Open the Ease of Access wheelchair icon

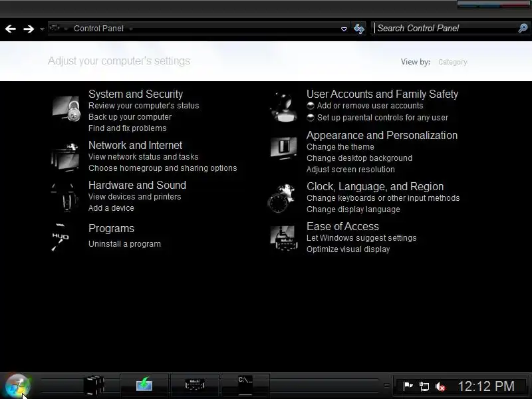(x=283, y=238)
